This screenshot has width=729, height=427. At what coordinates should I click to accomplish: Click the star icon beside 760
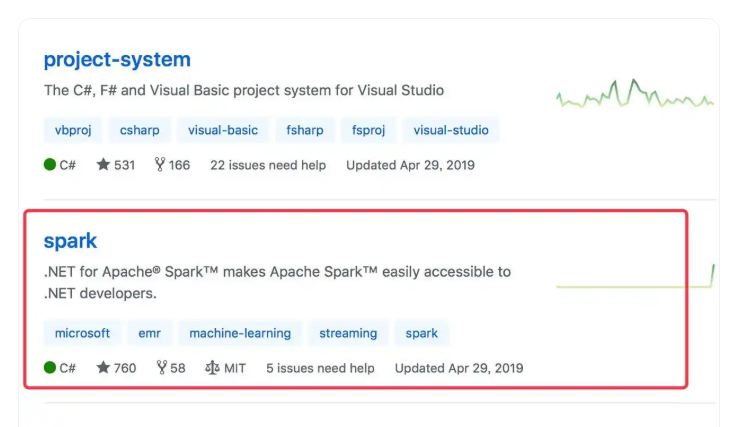pyautogui.click(x=103, y=367)
